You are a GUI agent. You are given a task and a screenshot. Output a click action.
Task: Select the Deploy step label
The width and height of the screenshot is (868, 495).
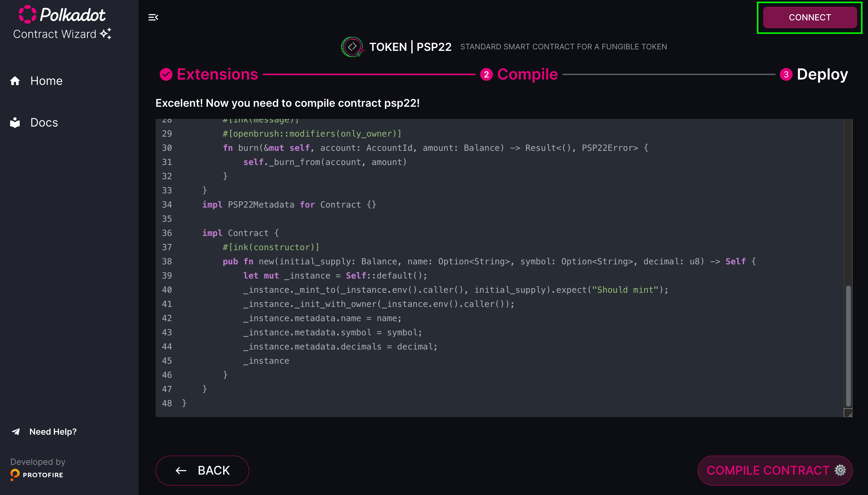point(822,75)
